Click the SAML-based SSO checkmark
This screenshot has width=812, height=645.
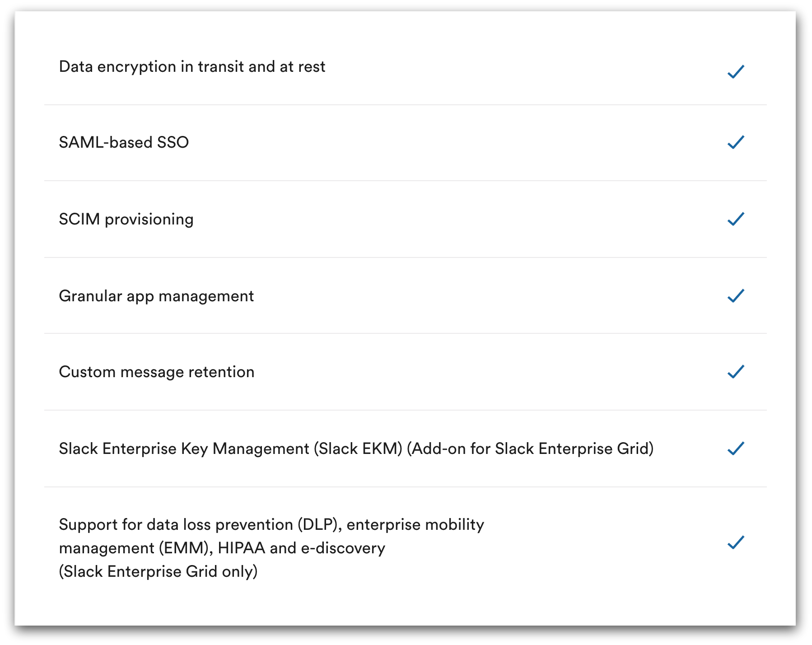tap(736, 142)
